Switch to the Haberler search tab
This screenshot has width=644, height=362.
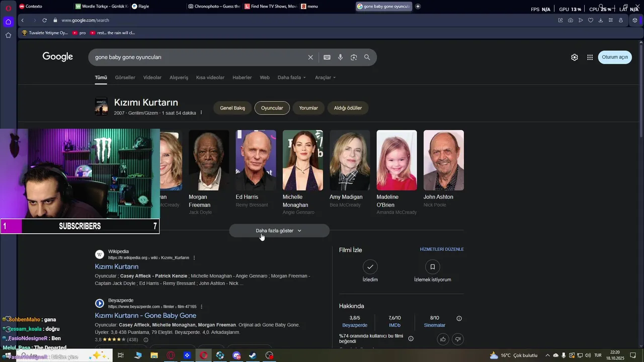tap(242, 77)
